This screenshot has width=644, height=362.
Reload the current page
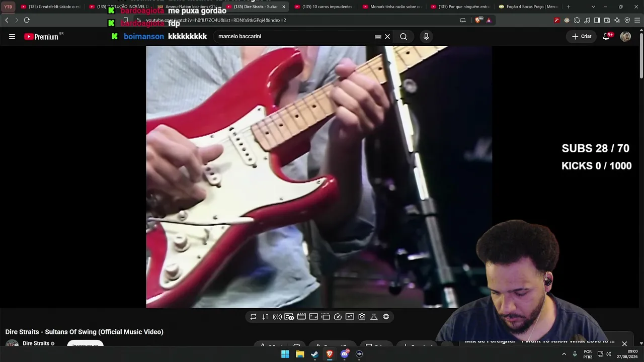pyautogui.click(x=27, y=20)
